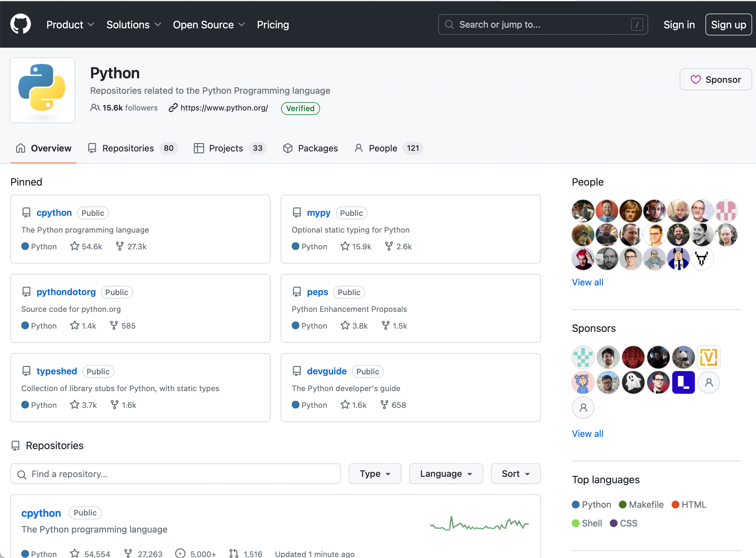Viewport: 756px width, 558px height.
Task: Click the pull requests icon showing 1,516
Action: coord(233,553)
